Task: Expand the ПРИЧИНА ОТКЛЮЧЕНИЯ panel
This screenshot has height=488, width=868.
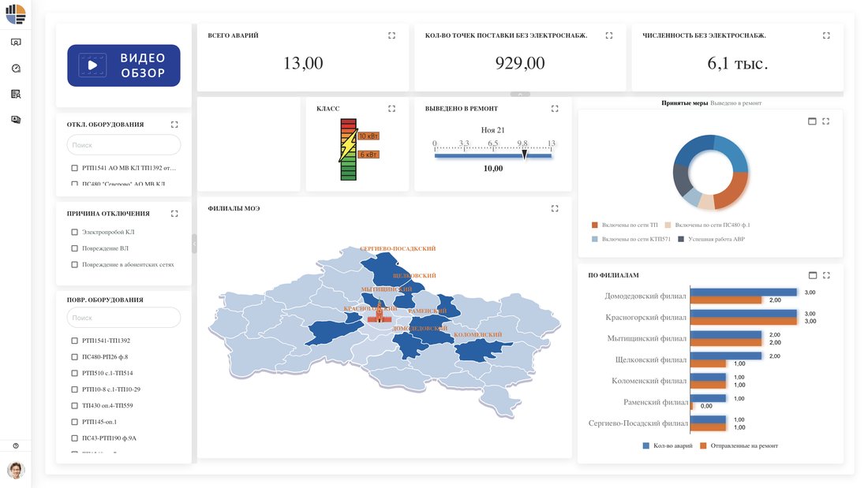Action: click(x=174, y=214)
